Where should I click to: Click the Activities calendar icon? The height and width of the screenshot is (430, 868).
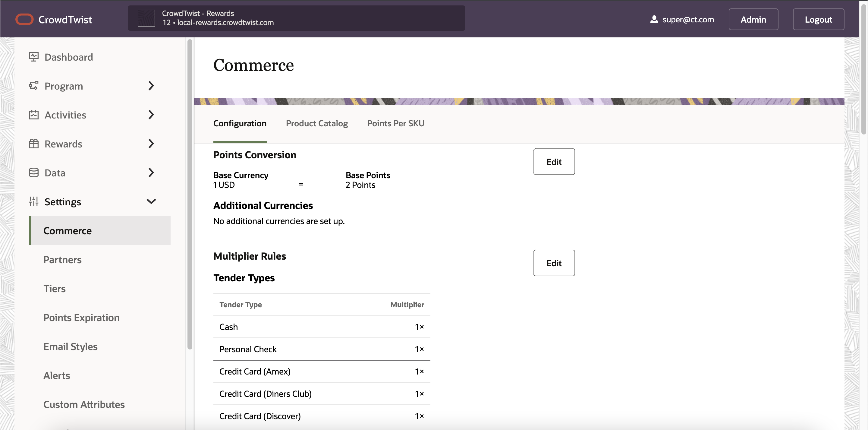[x=33, y=115]
